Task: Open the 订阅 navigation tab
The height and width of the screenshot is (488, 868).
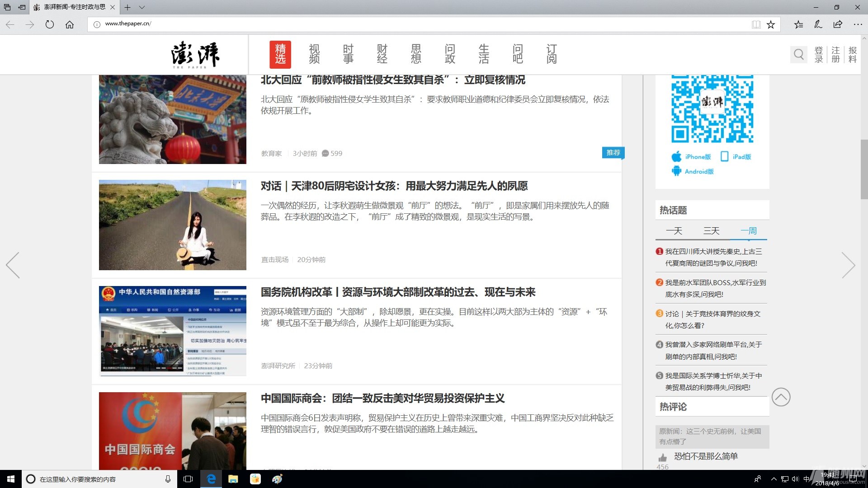Action: coord(552,54)
